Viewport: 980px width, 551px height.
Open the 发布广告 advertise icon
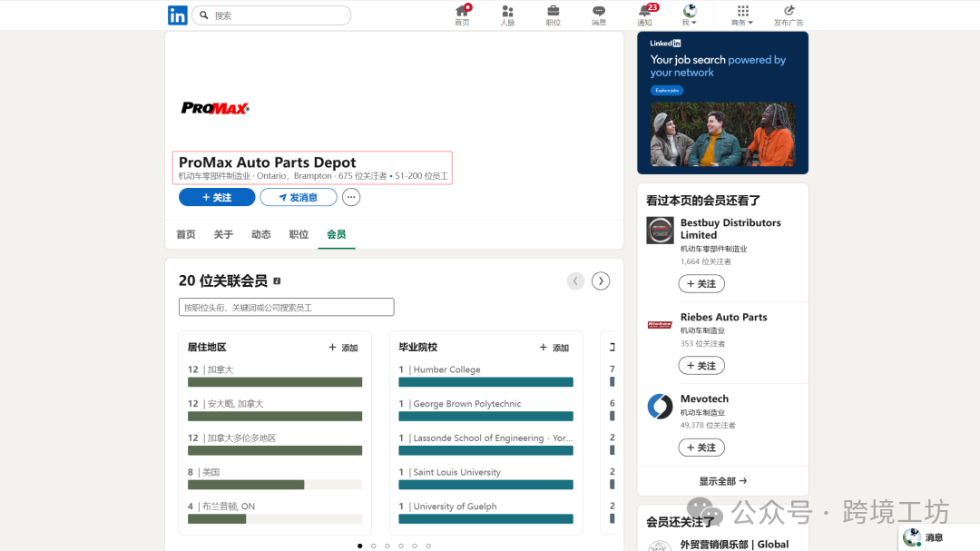point(788,15)
